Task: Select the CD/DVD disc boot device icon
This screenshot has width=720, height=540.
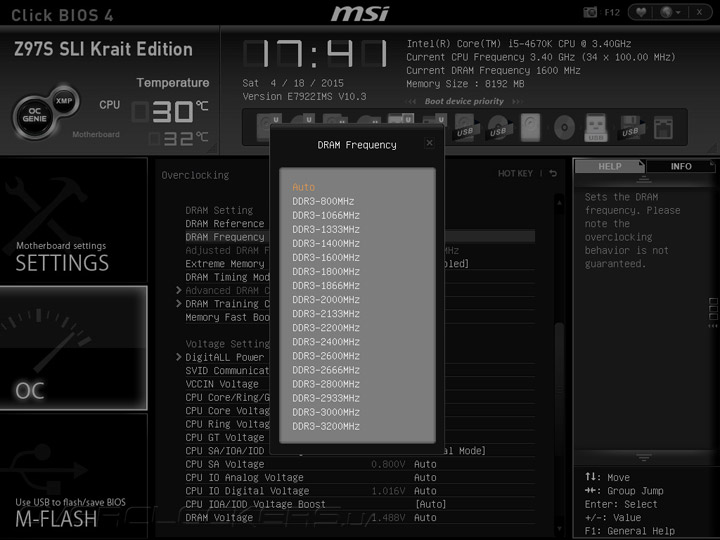Action: pyautogui.click(x=564, y=128)
